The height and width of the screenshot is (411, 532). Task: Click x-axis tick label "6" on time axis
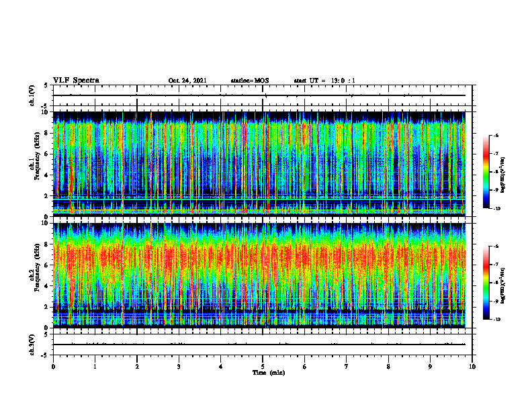pyautogui.click(x=305, y=367)
